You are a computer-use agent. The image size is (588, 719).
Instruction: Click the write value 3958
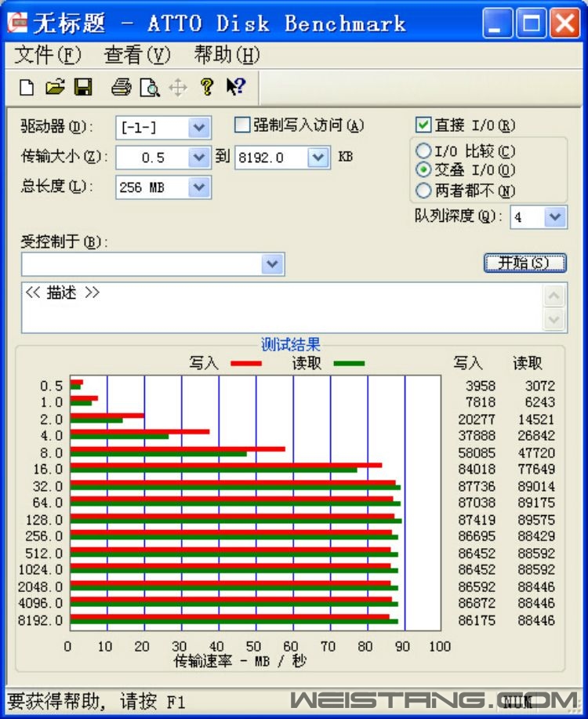click(481, 386)
